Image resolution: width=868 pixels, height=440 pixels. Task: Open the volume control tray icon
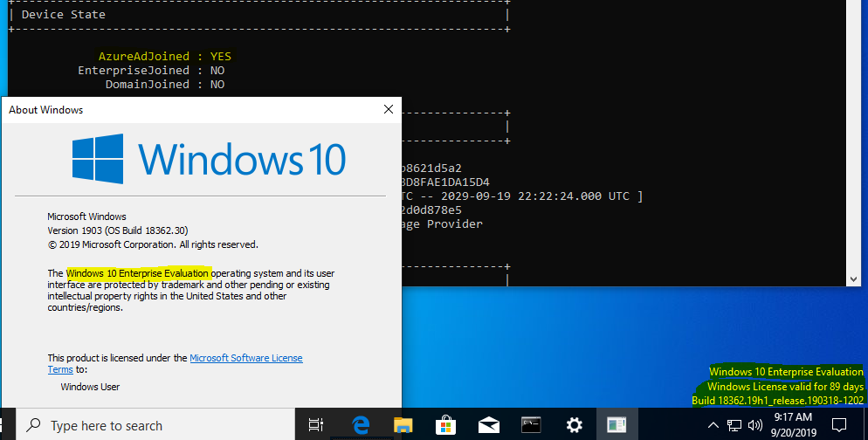coord(754,425)
